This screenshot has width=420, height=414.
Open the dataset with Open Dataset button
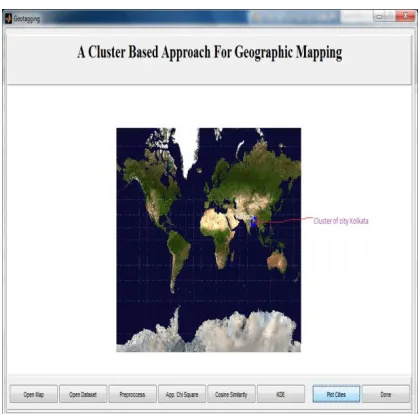point(83,394)
